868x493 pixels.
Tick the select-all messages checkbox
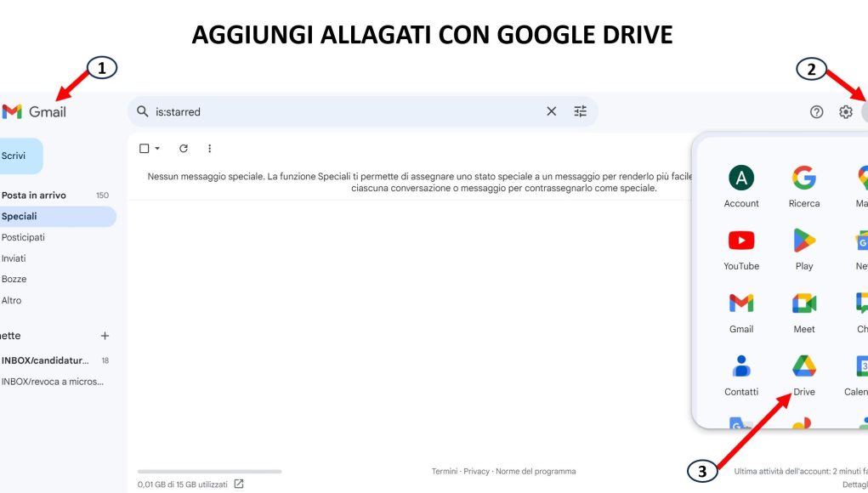[144, 148]
